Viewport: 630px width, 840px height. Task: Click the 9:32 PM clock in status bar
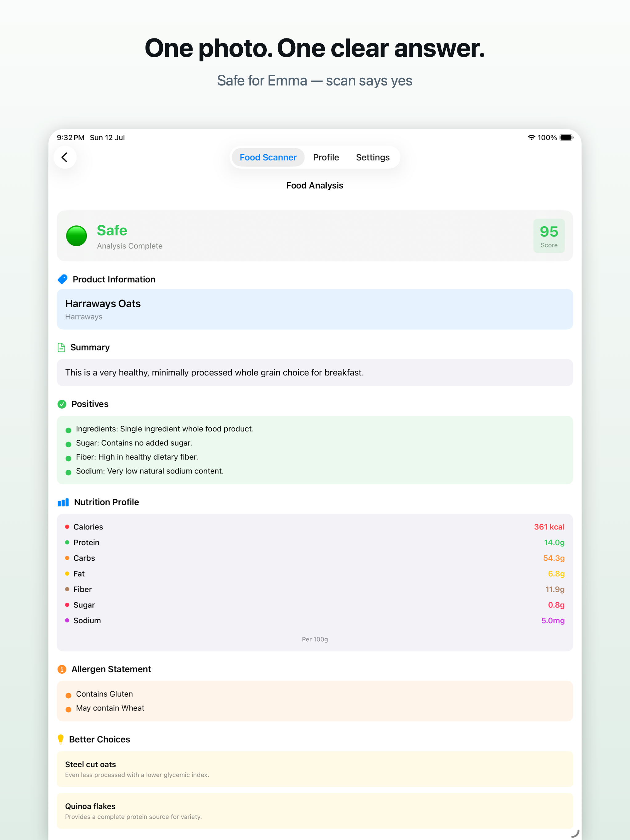71,137
